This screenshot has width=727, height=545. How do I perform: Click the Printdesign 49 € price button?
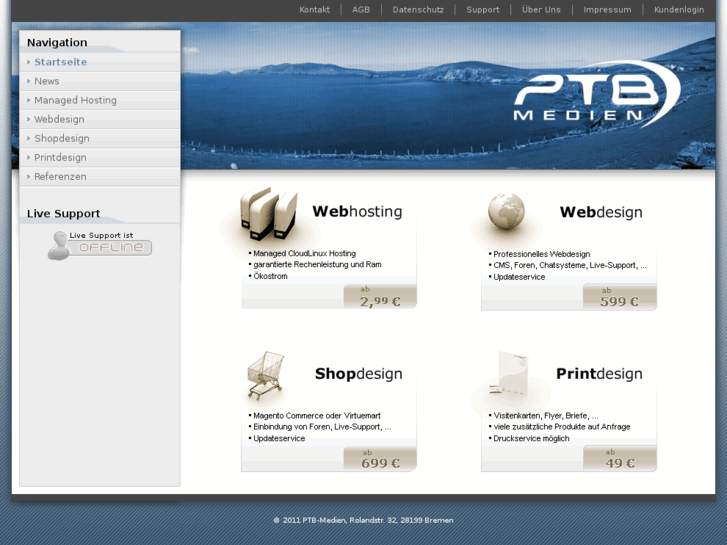click(x=619, y=459)
